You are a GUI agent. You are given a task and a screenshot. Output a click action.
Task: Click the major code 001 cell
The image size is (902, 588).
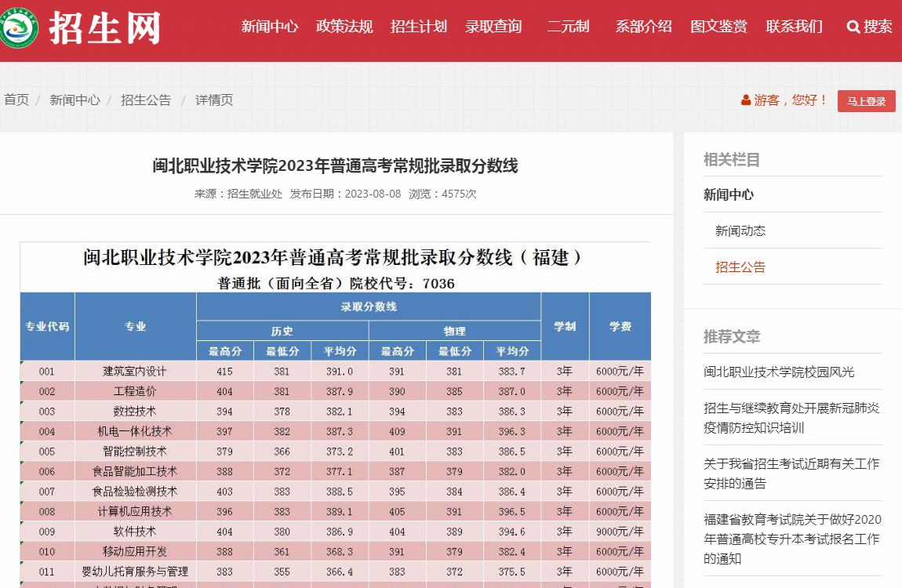tap(47, 372)
